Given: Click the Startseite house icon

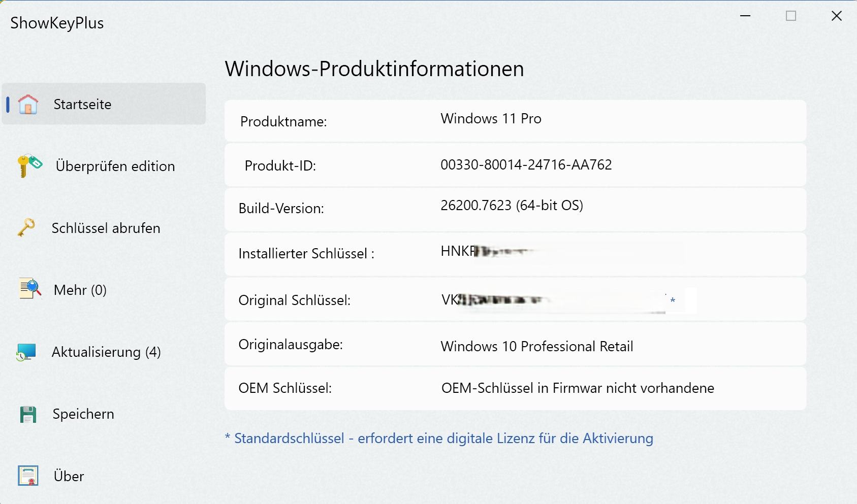Looking at the screenshot, I should click(28, 104).
